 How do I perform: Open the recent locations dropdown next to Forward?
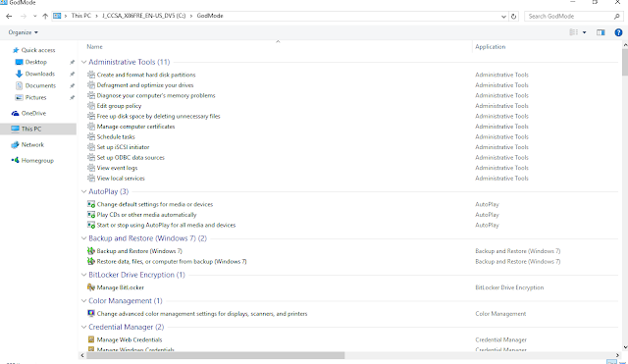[x=35, y=16]
